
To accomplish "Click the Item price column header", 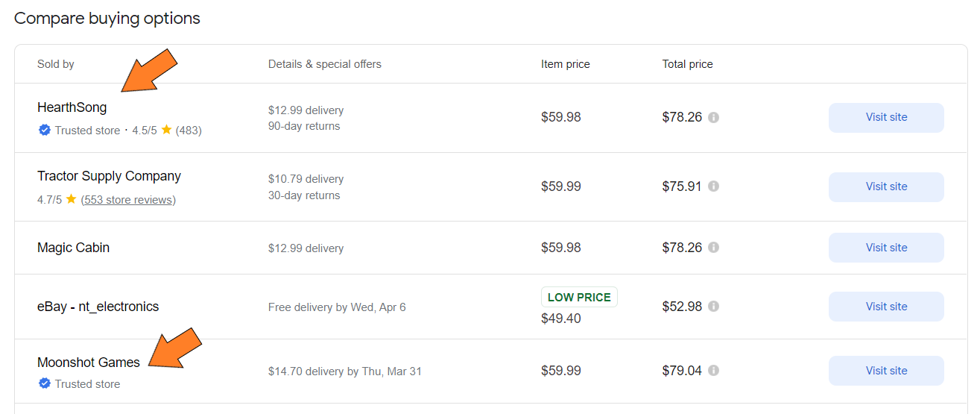I will click(565, 64).
